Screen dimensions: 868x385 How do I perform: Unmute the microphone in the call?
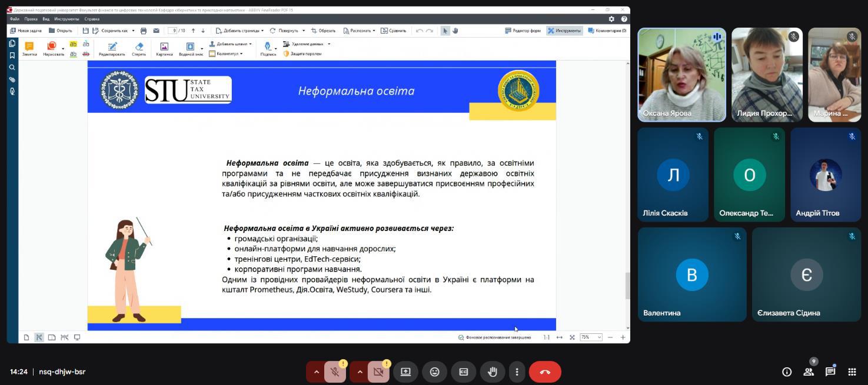(x=335, y=371)
